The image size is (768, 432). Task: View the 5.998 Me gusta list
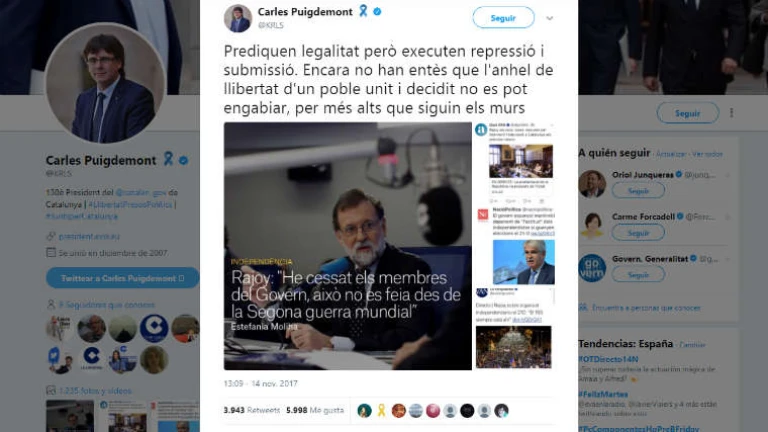coord(315,410)
